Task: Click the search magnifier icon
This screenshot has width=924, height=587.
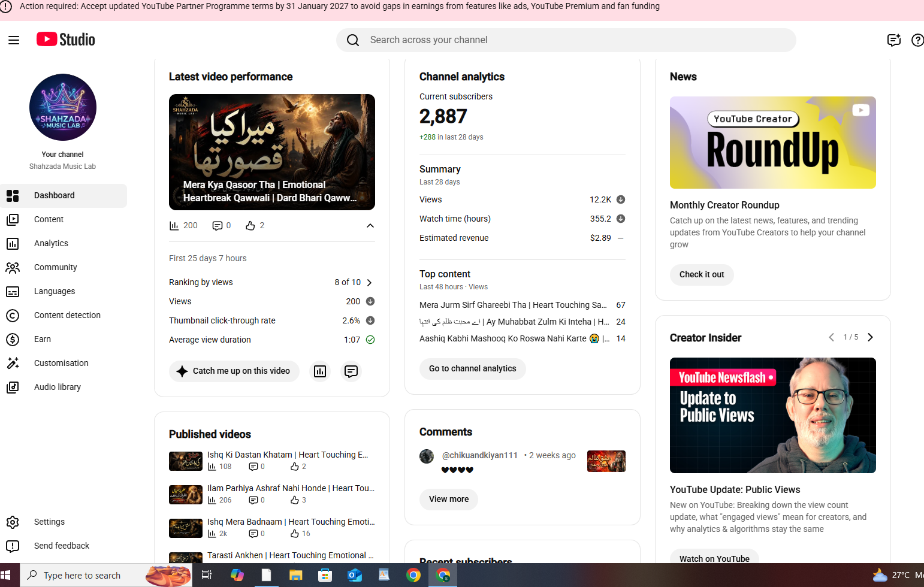Action: [x=353, y=40]
